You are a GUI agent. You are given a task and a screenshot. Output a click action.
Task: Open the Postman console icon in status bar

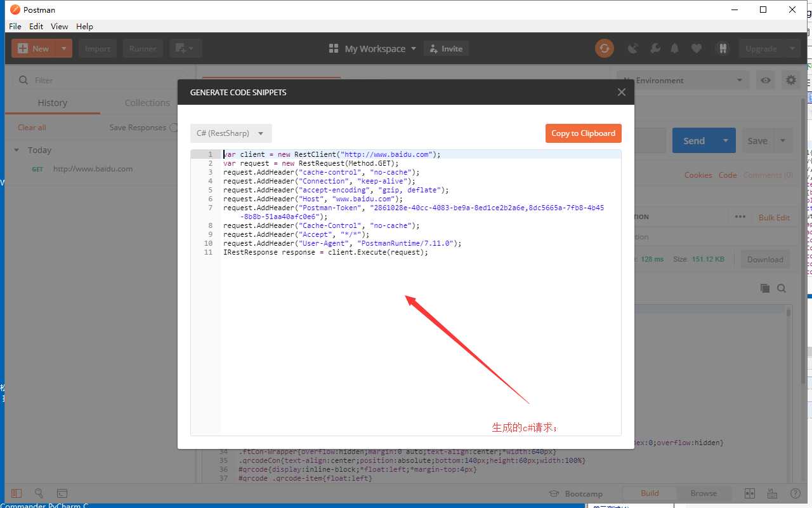point(62,493)
